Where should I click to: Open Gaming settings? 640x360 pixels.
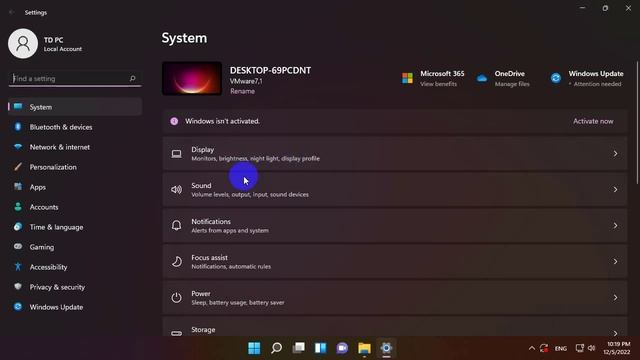(x=75, y=247)
